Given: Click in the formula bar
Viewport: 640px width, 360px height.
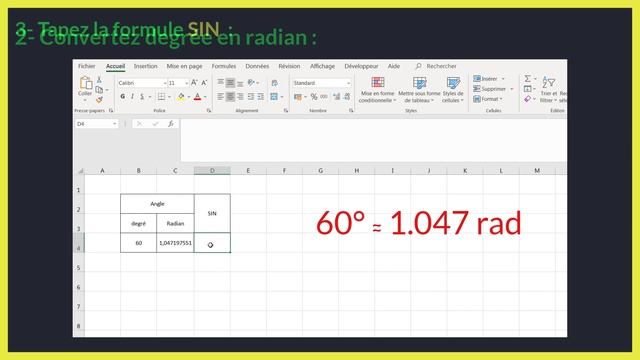Looking at the screenshot, I should click(x=373, y=140).
